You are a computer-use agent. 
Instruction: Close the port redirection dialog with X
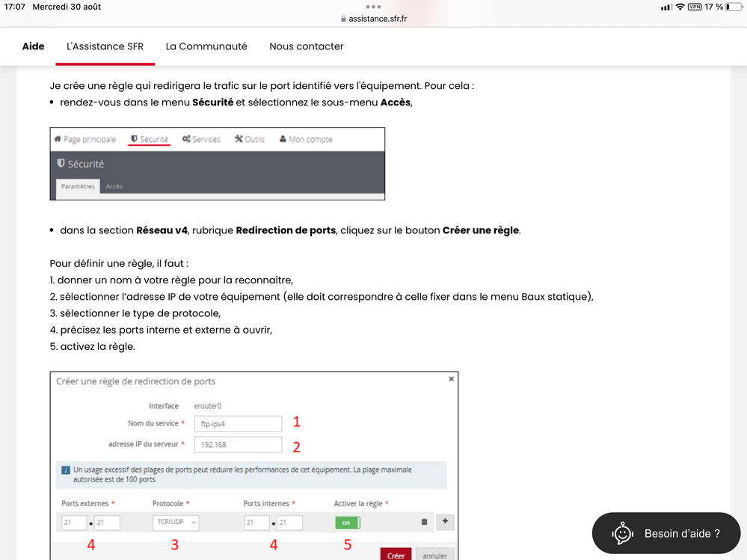[x=451, y=379]
